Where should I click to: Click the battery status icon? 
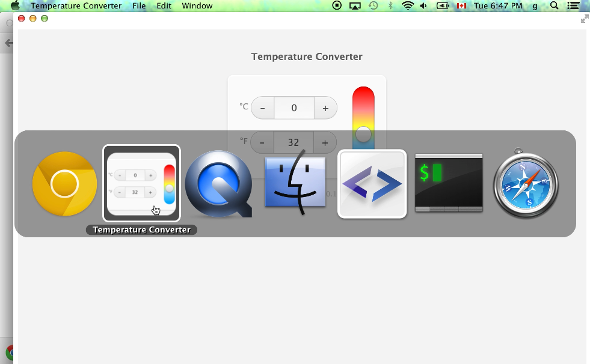443,5
